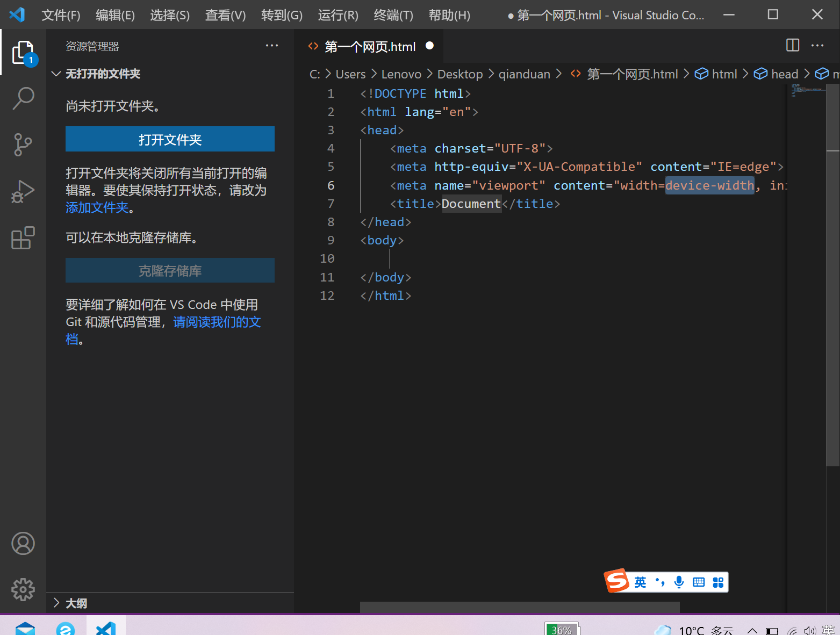The height and width of the screenshot is (635, 840).
Task: Click VS Code icon in the taskbar
Action: coord(106,627)
